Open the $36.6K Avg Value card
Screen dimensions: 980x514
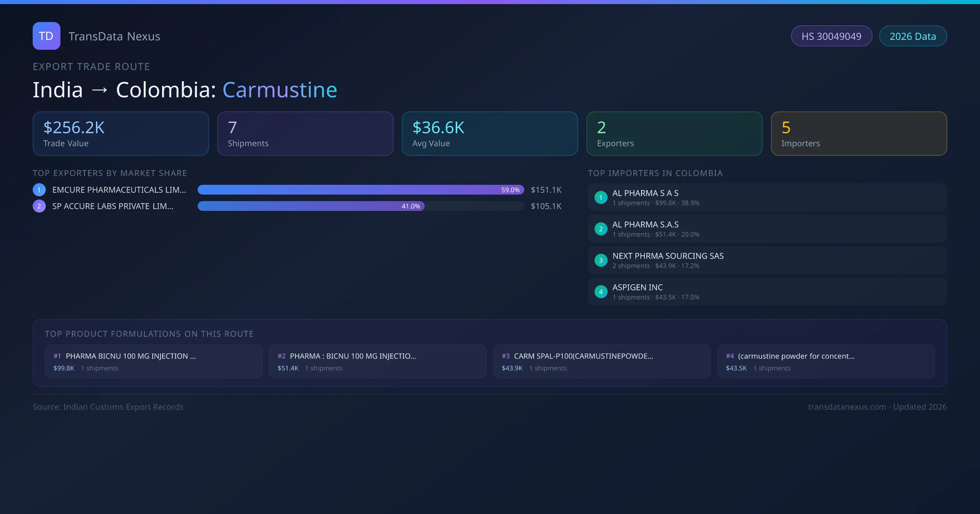coord(490,134)
